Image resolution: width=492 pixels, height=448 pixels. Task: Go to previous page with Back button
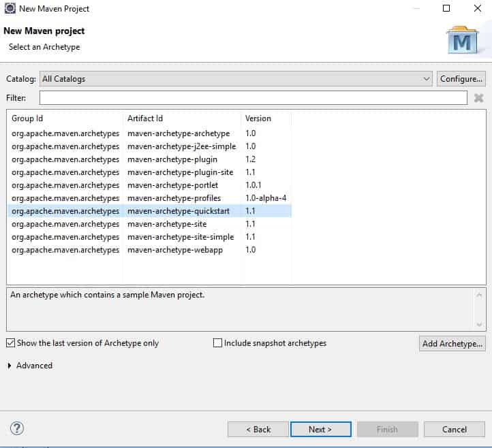pos(258,429)
